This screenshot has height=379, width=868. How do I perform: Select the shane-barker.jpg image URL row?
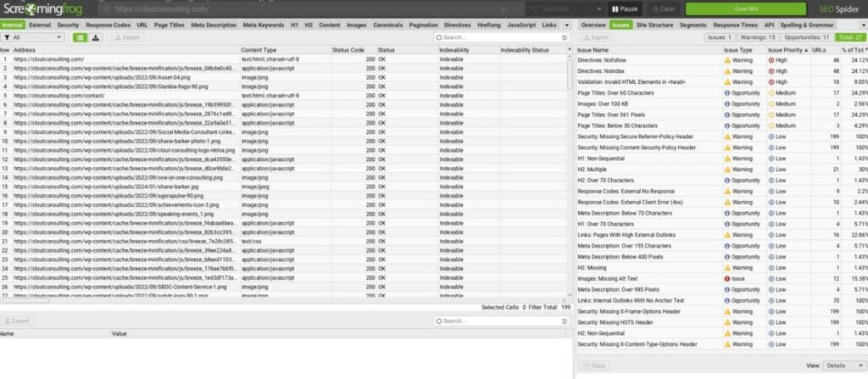pyautogui.click(x=283, y=187)
